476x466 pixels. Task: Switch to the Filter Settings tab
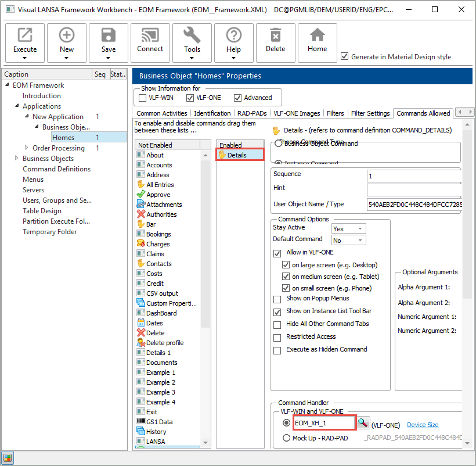[x=370, y=113]
